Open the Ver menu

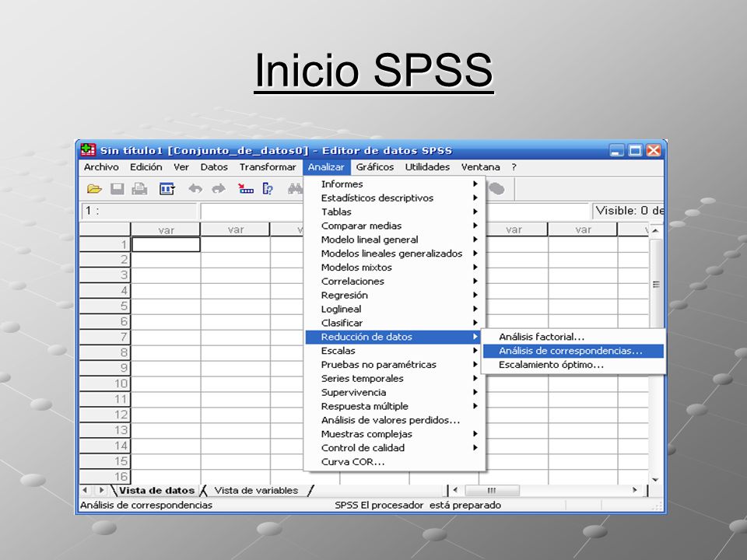[181, 167]
